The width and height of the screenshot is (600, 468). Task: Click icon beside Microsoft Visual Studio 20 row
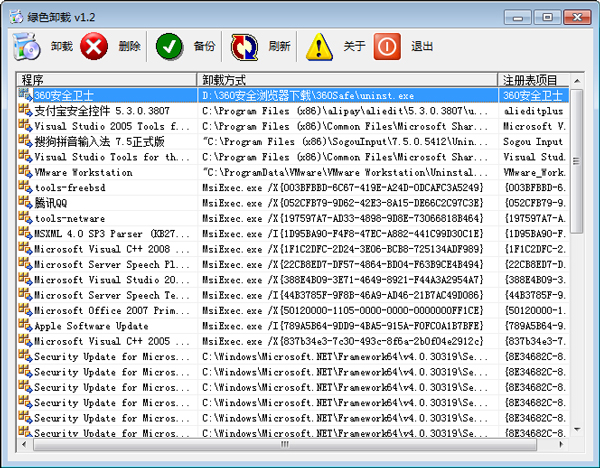(25, 279)
